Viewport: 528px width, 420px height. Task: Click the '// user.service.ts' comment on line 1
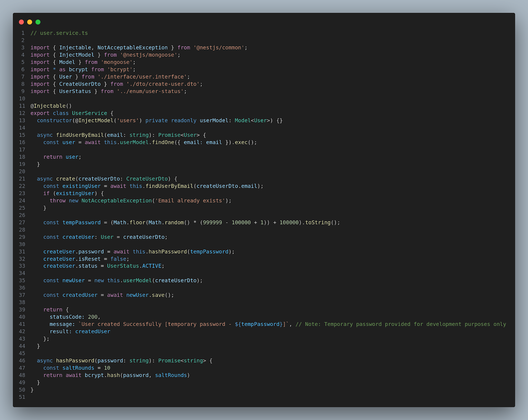point(59,33)
